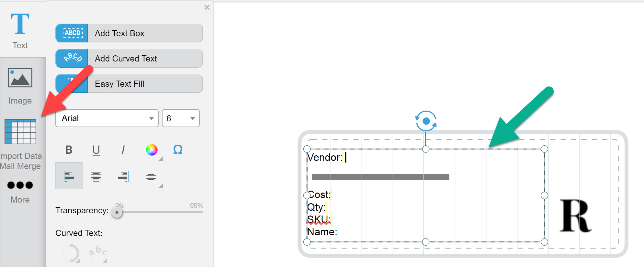Open the font size 6 dropdown
The height and width of the screenshot is (267, 644).
[181, 118]
